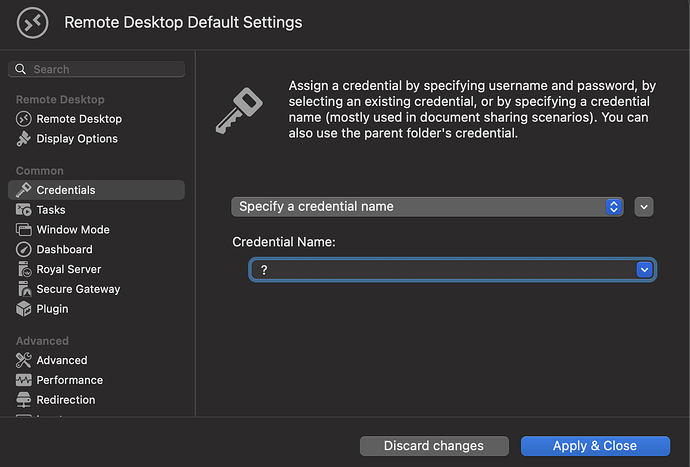Open the Credential Name combo box arrow
The image size is (690, 467).
[645, 270]
